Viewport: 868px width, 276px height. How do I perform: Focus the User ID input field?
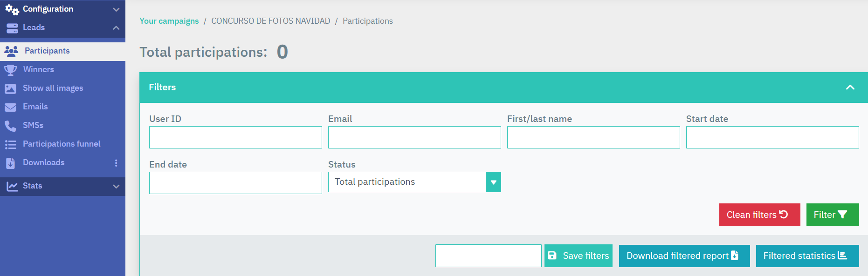click(x=235, y=137)
